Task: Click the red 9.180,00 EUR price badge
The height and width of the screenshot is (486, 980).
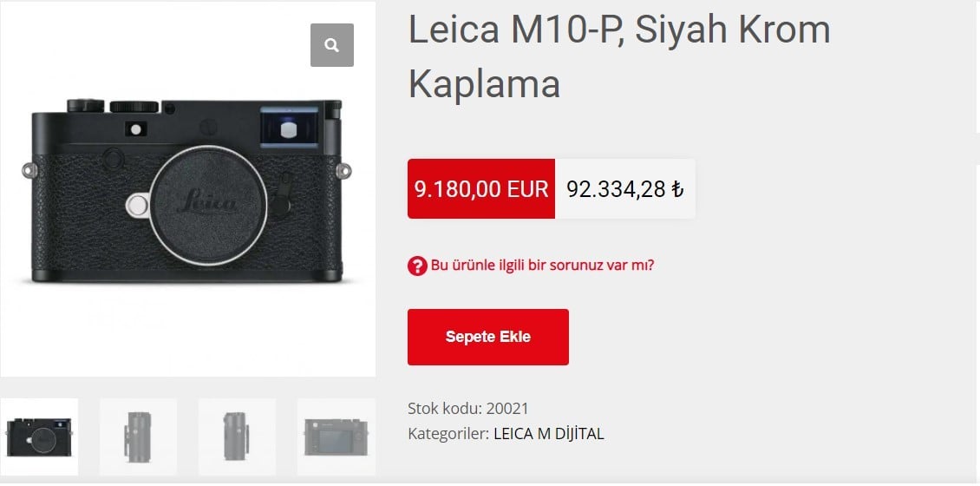Action: click(481, 189)
